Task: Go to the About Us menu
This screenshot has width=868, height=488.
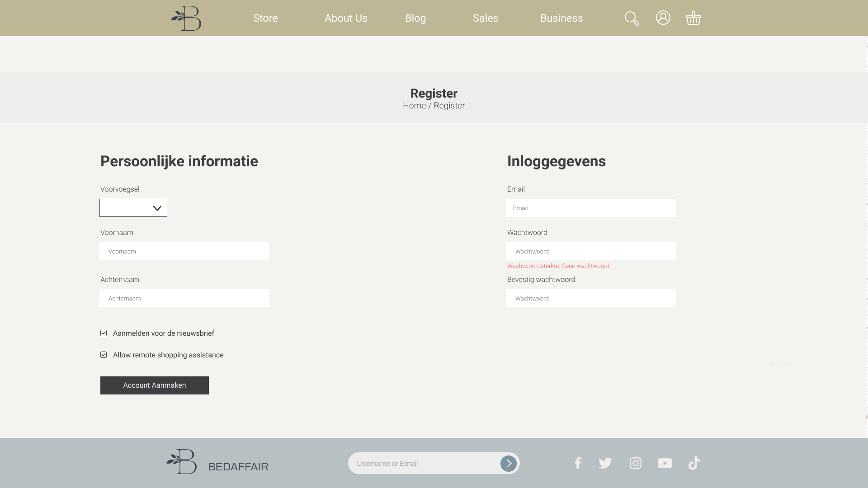Action: click(x=346, y=18)
